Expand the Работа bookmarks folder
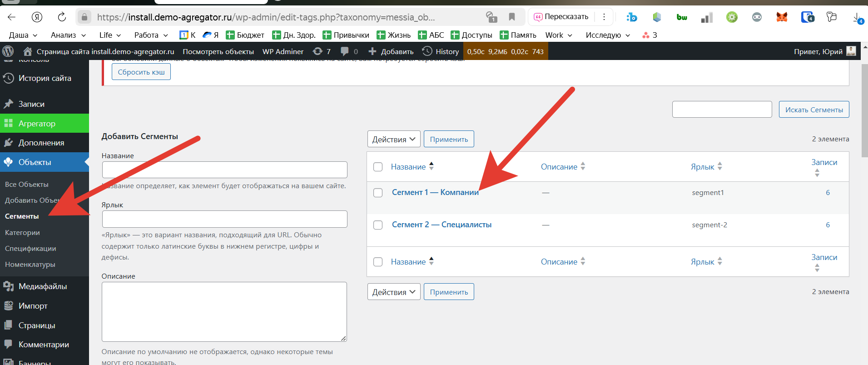The width and height of the screenshot is (868, 365). point(151,35)
